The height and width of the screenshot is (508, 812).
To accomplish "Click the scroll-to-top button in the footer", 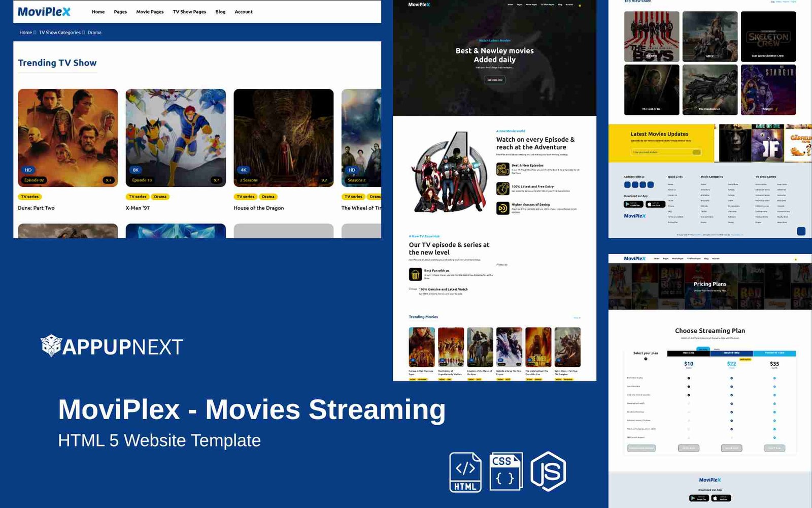I will (x=801, y=231).
